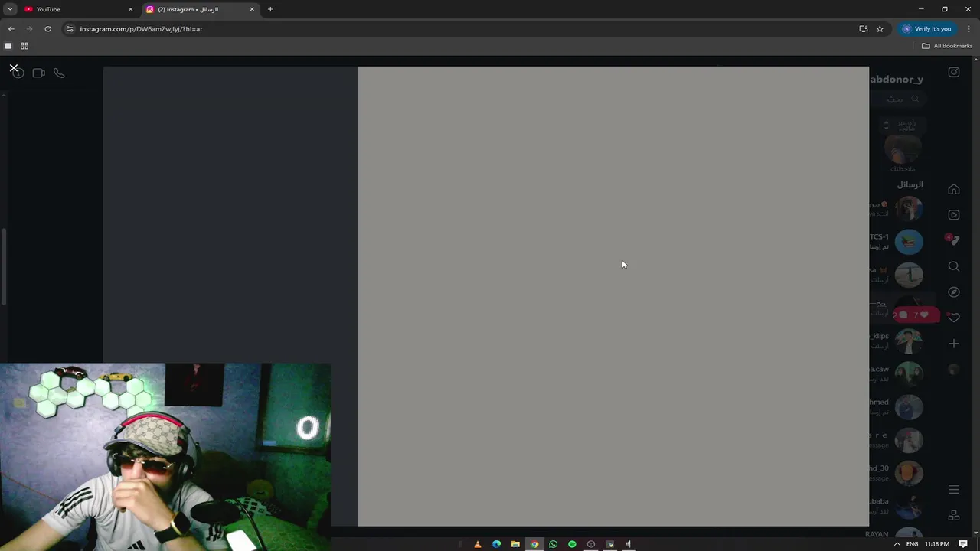Launch VLC from the taskbar

click(x=478, y=544)
